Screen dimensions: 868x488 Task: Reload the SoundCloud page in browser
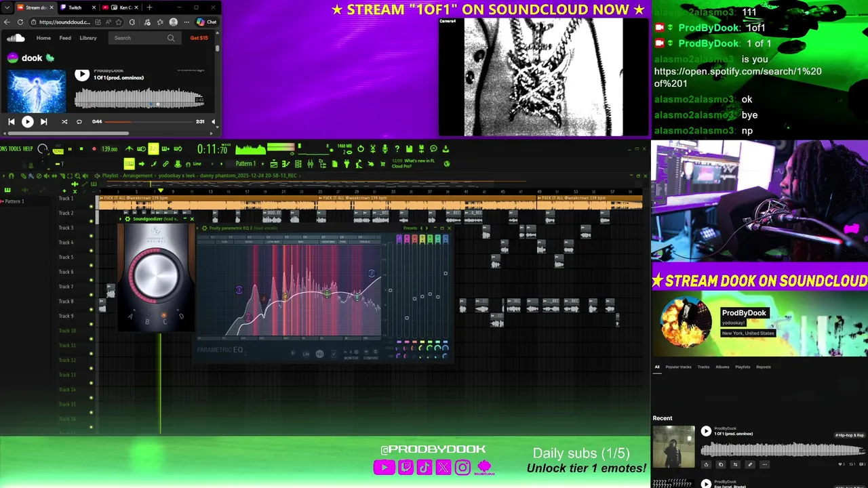(x=20, y=22)
